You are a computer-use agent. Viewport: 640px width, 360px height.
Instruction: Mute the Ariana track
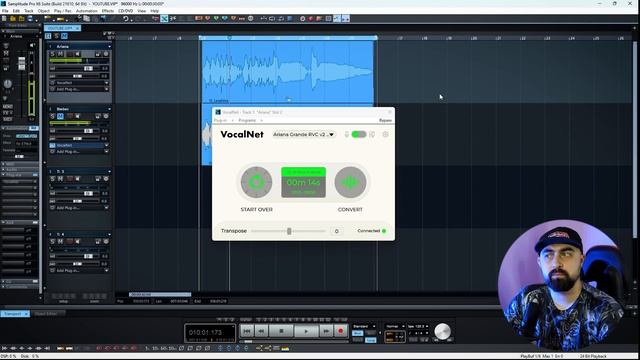click(x=60, y=54)
